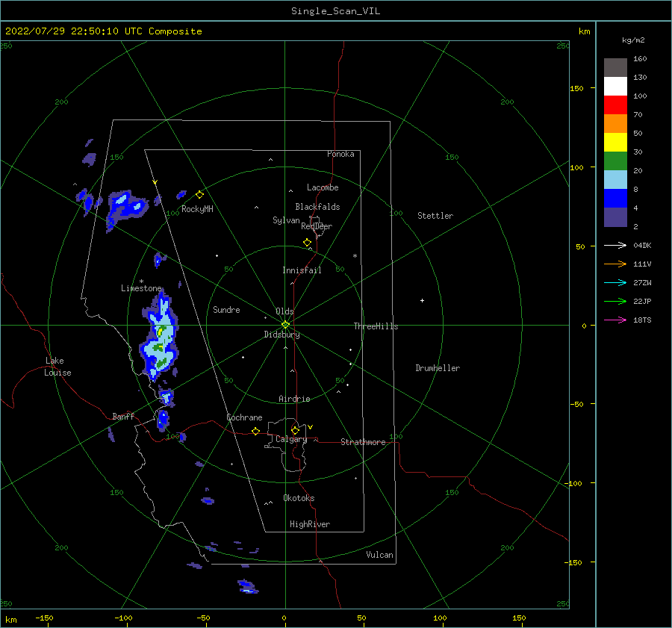Click the yellow diamond marker in Calgary

tap(295, 430)
